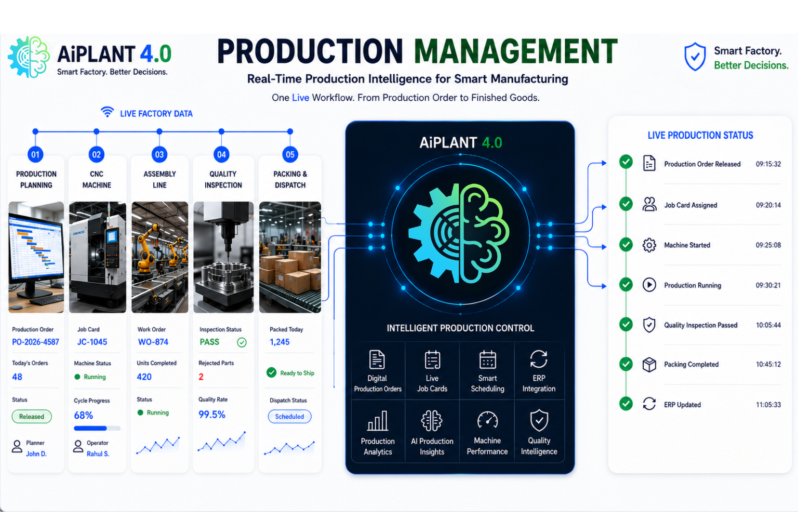
Task: Click the Packing Completed box icon
Action: click(649, 364)
